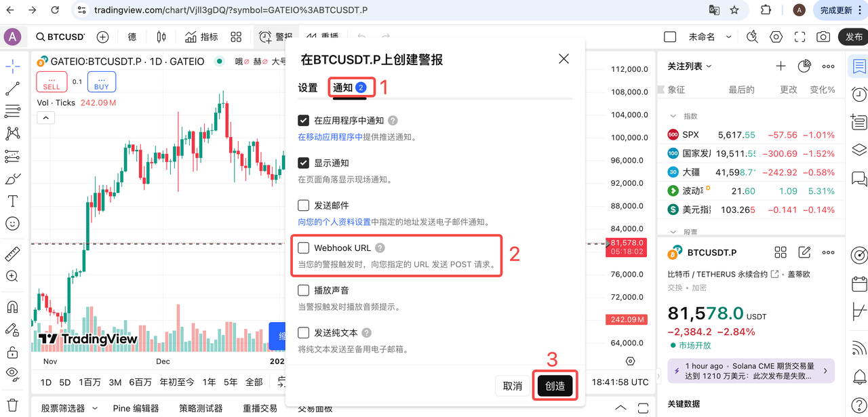868x417 pixels.
Task: Open 股票筛选器 dropdown arrow
Action: [x=95, y=408]
